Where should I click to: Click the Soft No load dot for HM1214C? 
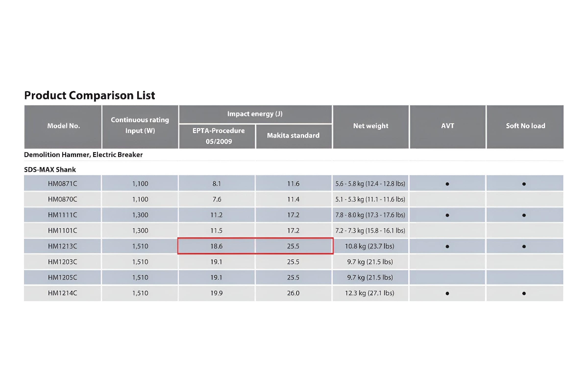(524, 294)
